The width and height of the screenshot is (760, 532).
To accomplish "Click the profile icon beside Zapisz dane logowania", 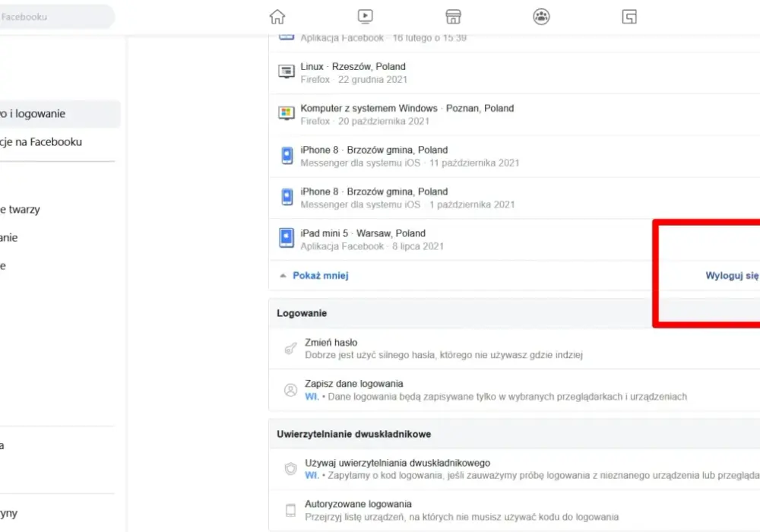I will (x=290, y=390).
